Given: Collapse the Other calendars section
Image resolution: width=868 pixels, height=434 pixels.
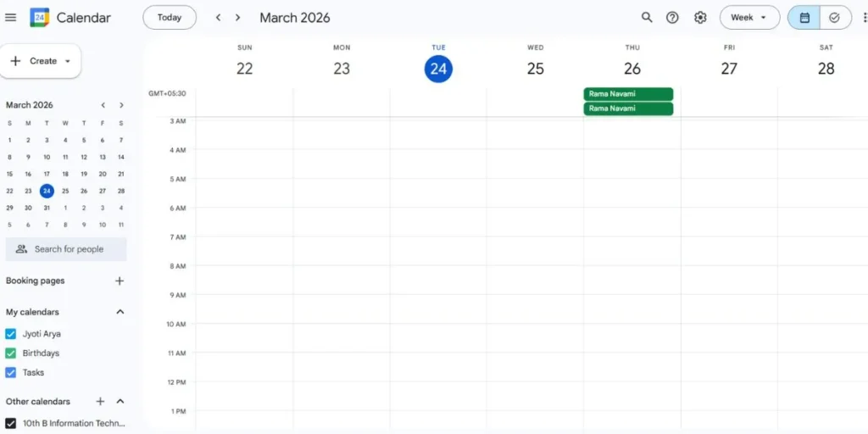Looking at the screenshot, I should 120,402.
